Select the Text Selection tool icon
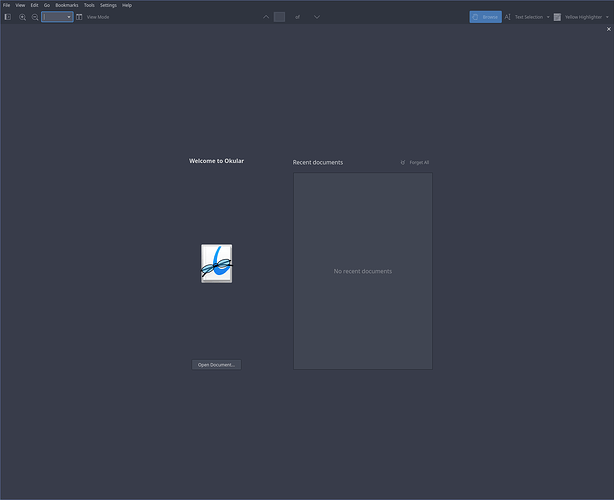Image resolution: width=614 pixels, height=500 pixels. click(508, 17)
